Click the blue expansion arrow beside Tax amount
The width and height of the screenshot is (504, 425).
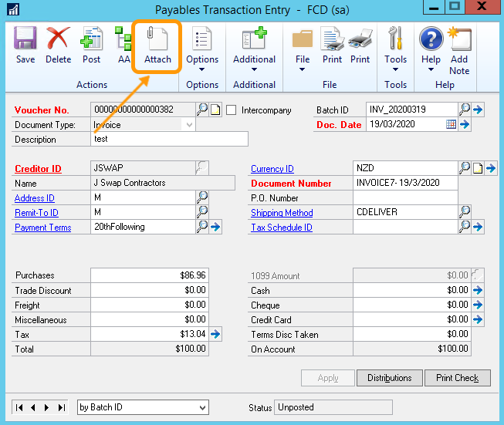click(x=216, y=335)
